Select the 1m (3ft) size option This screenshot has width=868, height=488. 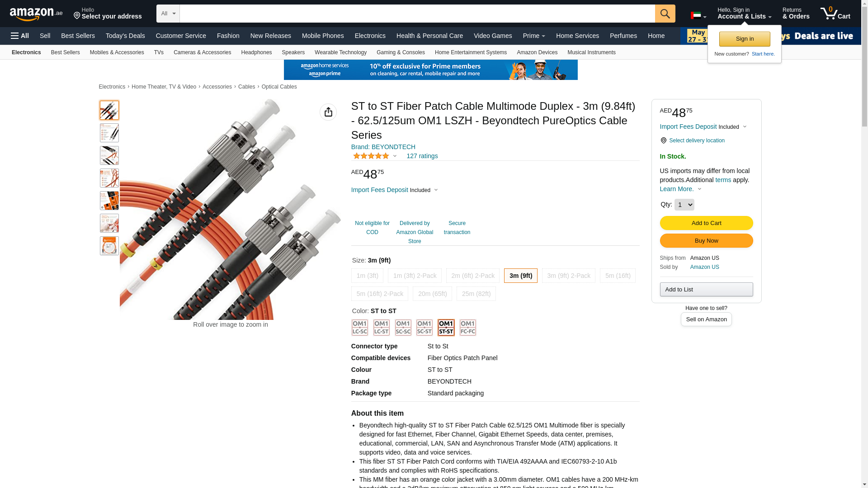(367, 276)
